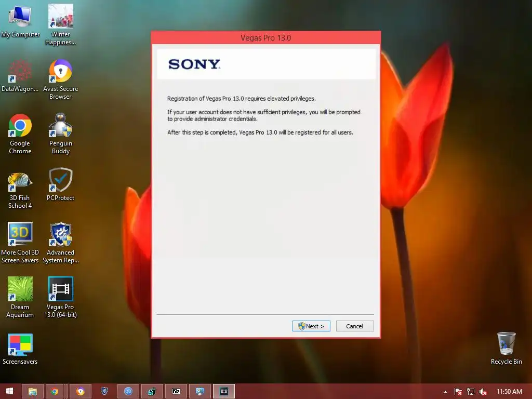
Task: Select the Google Chrome desktop shortcut
Action: (20, 135)
